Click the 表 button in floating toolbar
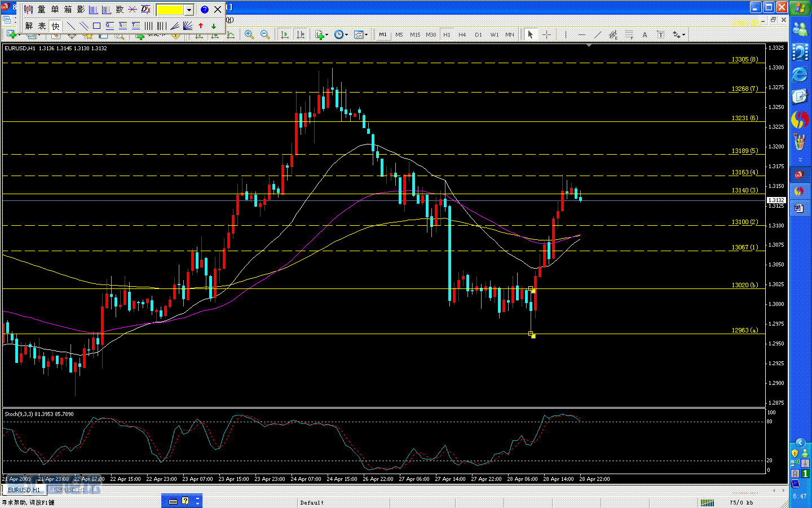812x508 pixels. 42,26
